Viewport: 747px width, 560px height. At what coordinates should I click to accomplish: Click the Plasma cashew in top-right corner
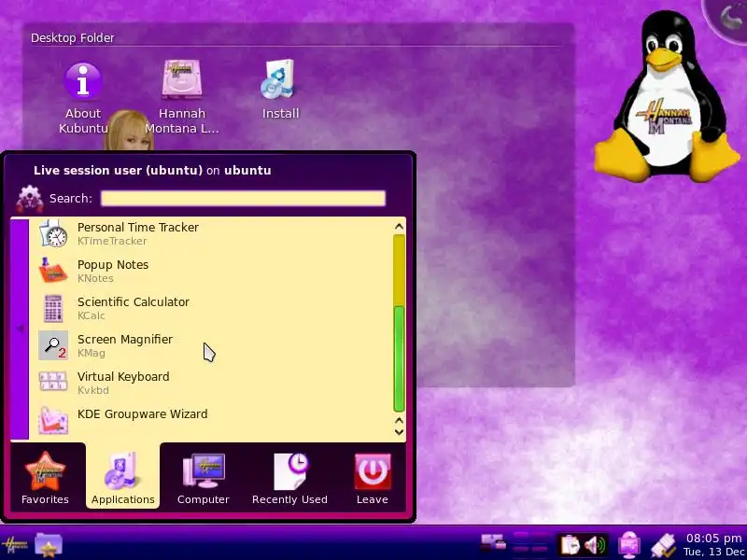coord(729,18)
